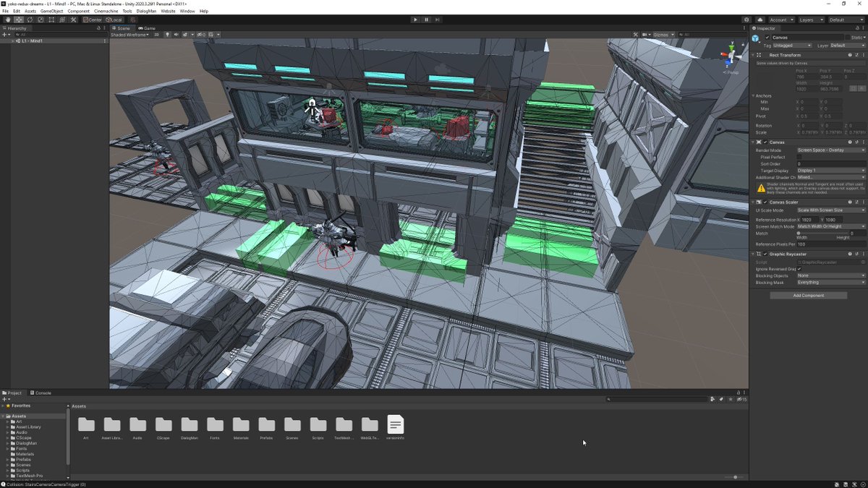The width and height of the screenshot is (868, 488).
Task: Adjust the Match width-height slider
Action: [x=822, y=233]
